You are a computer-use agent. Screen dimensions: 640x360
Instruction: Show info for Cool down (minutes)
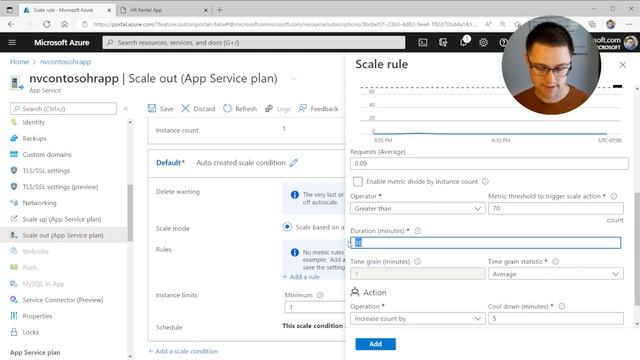(x=562, y=306)
